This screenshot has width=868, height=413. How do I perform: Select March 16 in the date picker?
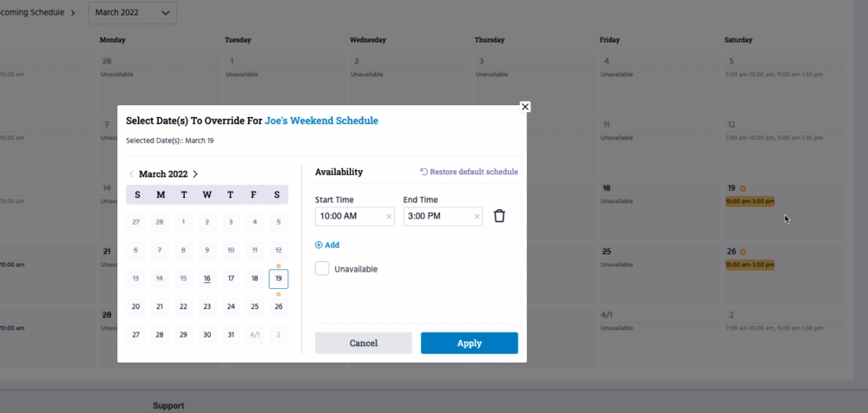coord(207,279)
